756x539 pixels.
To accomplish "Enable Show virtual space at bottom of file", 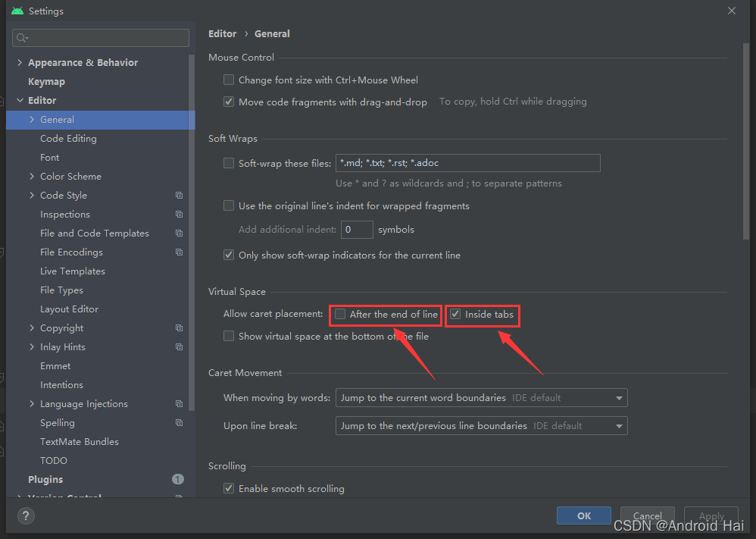I will [x=229, y=336].
